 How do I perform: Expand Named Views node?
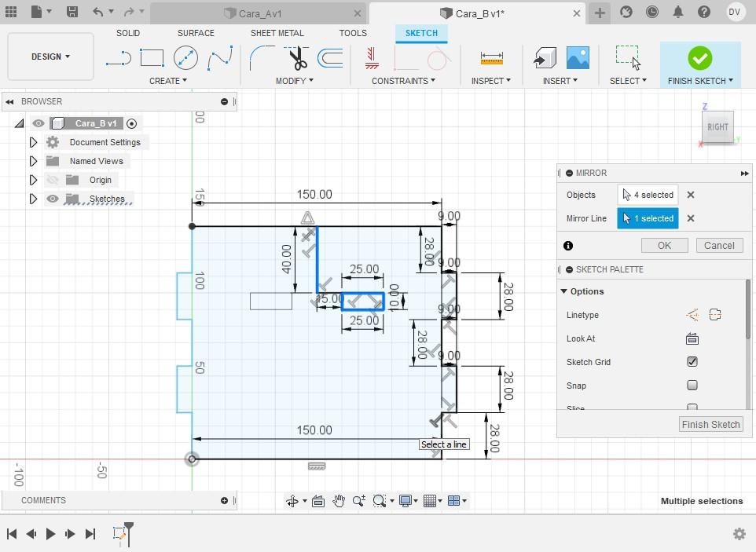pyautogui.click(x=33, y=161)
